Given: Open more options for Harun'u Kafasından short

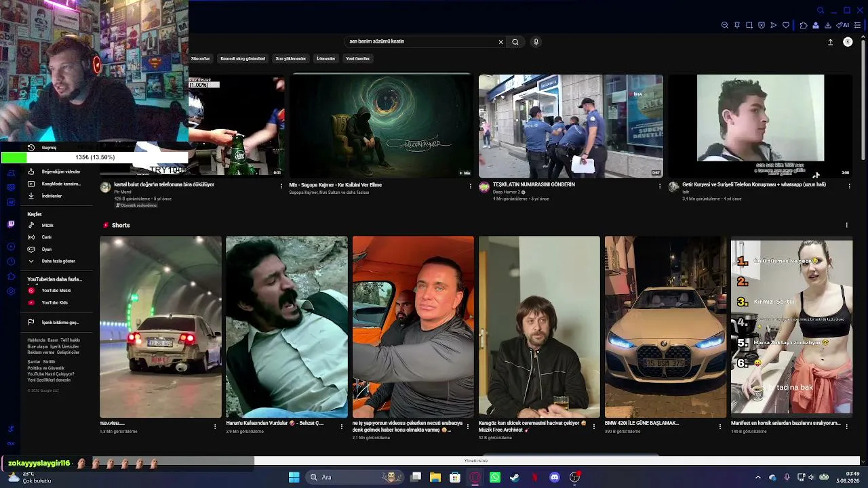Looking at the screenshot, I should 342,426.
